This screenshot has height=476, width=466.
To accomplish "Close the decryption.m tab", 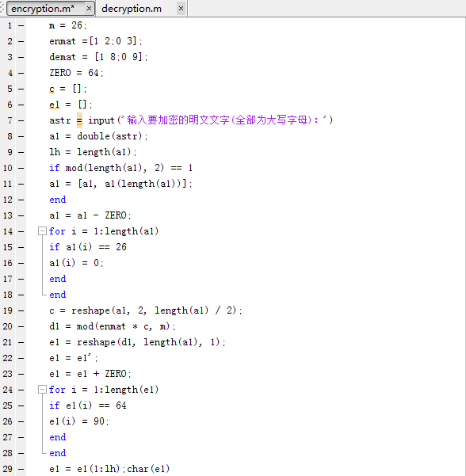I will point(181,8).
